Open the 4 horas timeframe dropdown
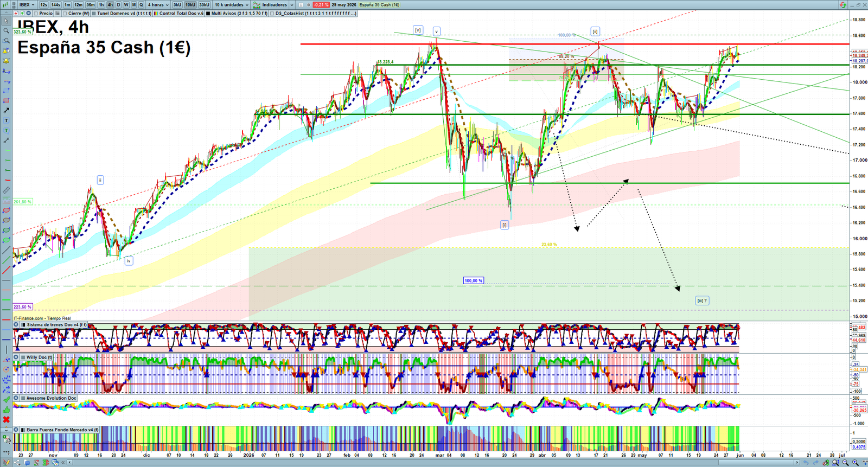The width and height of the screenshot is (868, 467). [158, 4]
